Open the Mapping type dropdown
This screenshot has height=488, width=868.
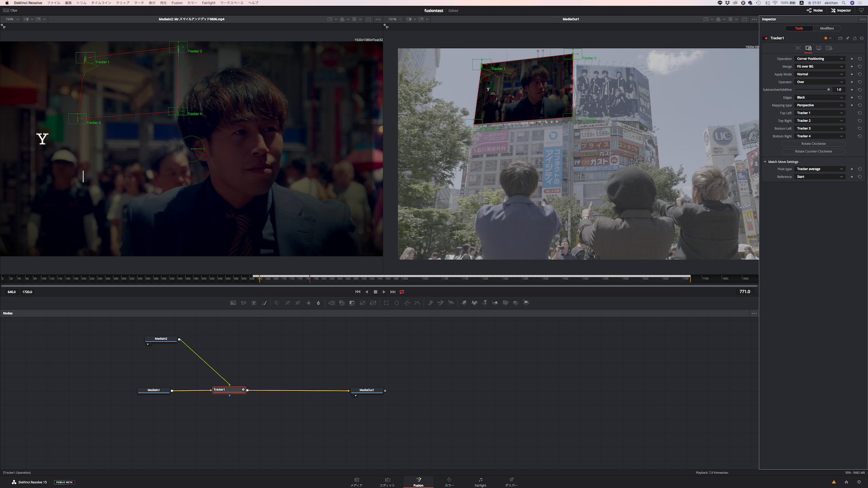coord(819,105)
